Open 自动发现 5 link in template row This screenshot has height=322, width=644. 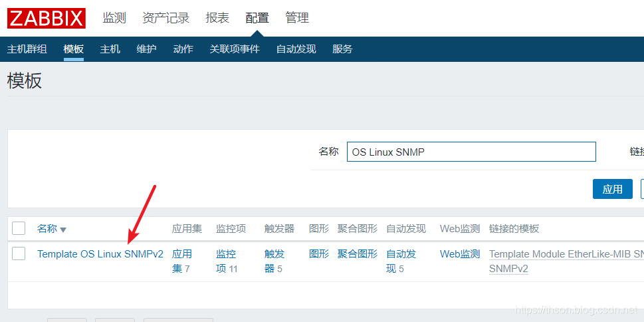click(x=401, y=261)
